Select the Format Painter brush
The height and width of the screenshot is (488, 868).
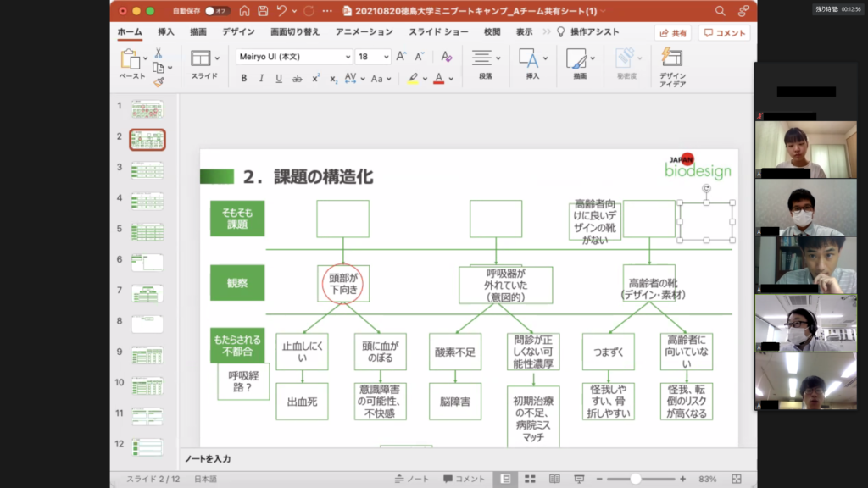[159, 82]
